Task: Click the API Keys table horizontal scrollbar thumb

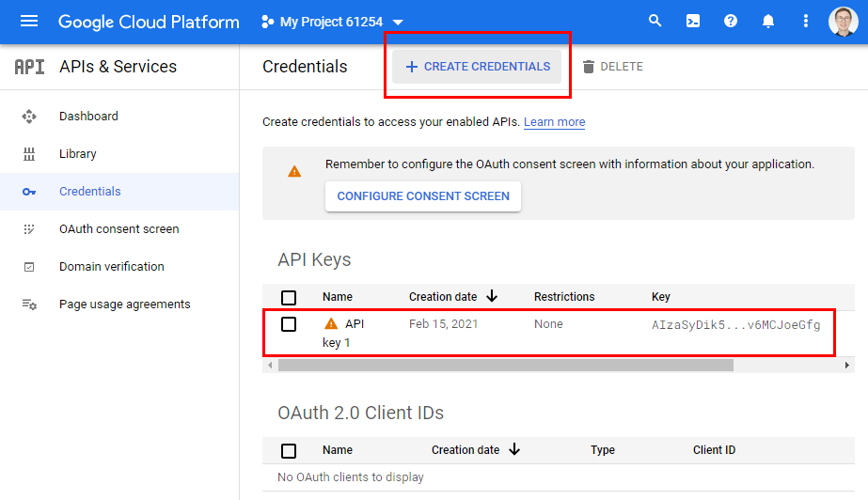Action: tap(505, 365)
